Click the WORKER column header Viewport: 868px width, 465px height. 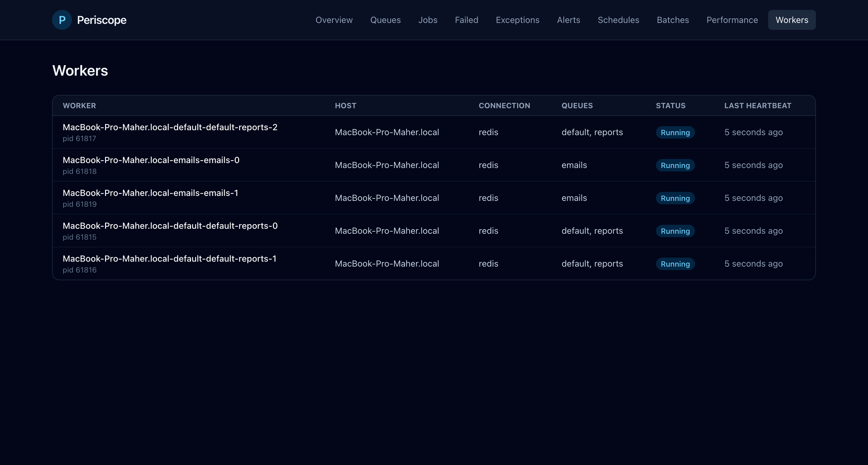click(79, 105)
